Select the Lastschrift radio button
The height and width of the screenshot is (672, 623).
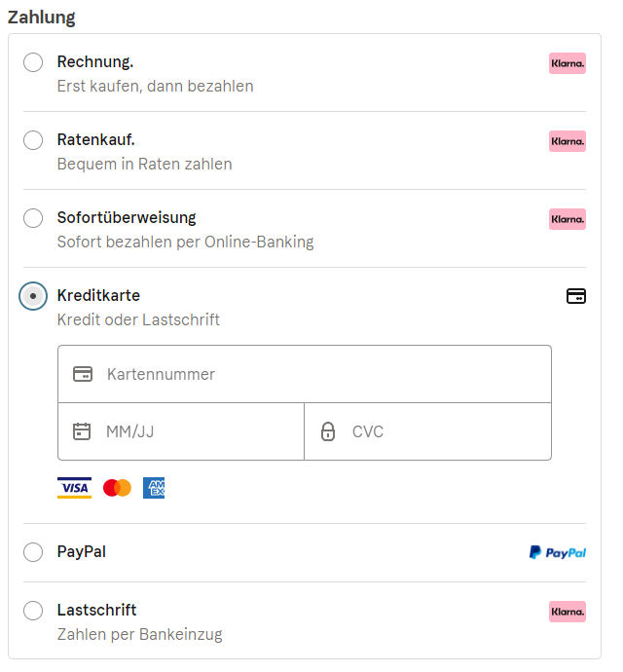[33, 611]
